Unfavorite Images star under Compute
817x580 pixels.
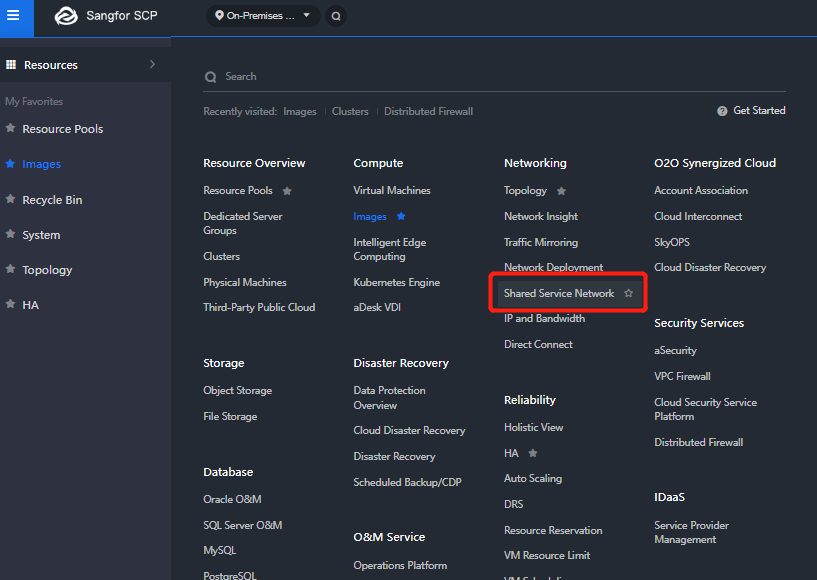[401, 216]
